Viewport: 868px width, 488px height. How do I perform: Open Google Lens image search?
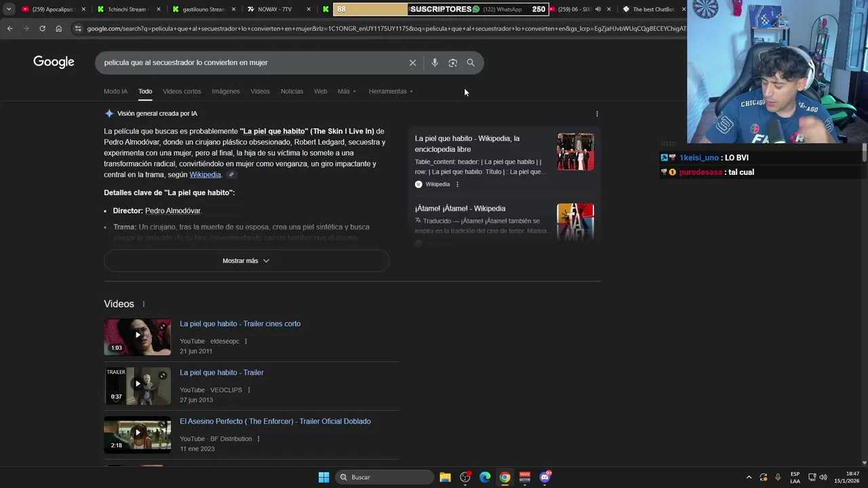452,62
